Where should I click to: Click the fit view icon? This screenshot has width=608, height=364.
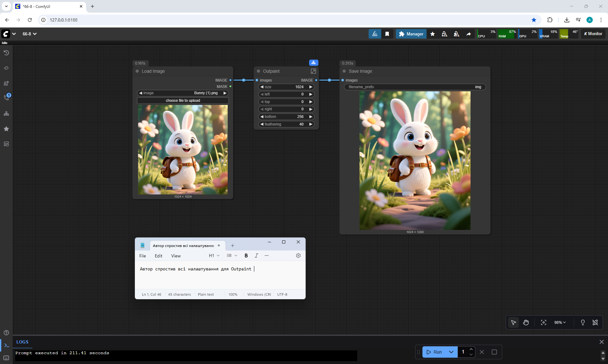(x=543, y=322)
